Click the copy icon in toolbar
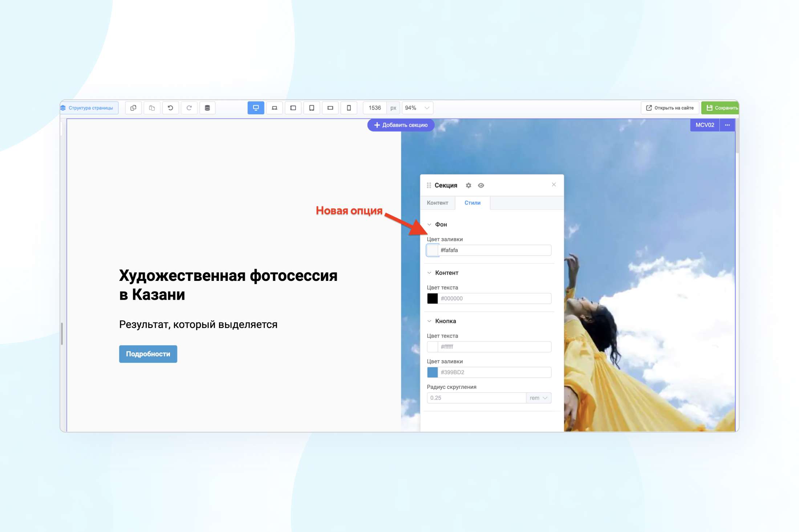 pos(133,108)
